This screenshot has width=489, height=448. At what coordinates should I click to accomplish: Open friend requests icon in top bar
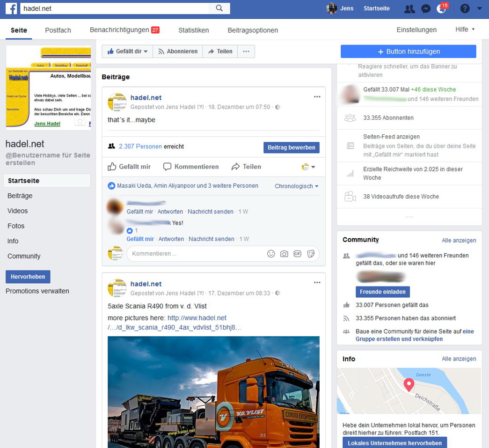pyautogui.click(x=409, y=9)
